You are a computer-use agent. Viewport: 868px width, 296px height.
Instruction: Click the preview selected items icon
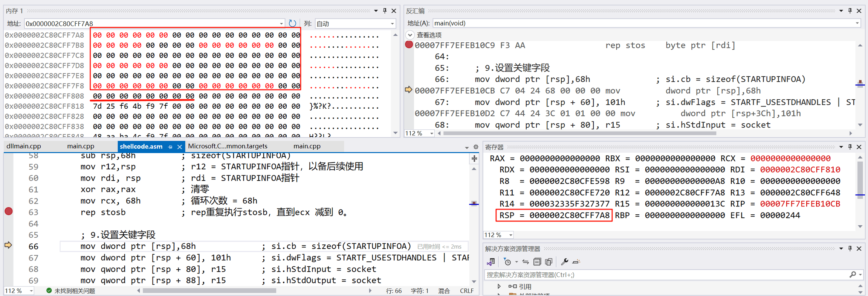576,262
